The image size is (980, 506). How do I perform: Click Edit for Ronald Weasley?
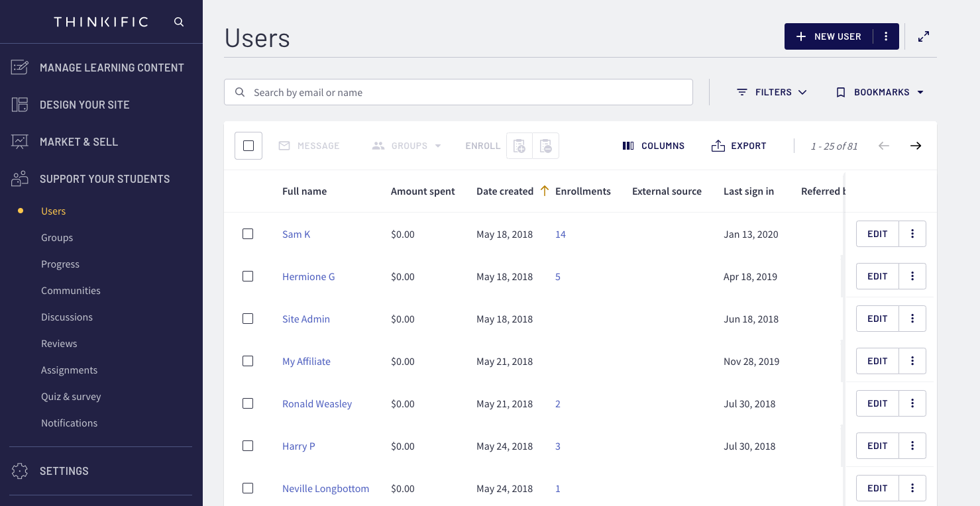tap(877, 403)
